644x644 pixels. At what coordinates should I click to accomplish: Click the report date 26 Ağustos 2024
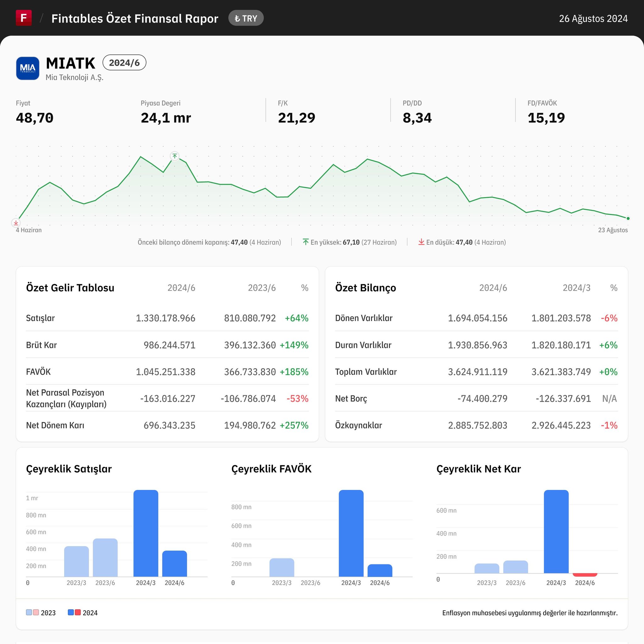pyautogui.click(x=593, y=18)
